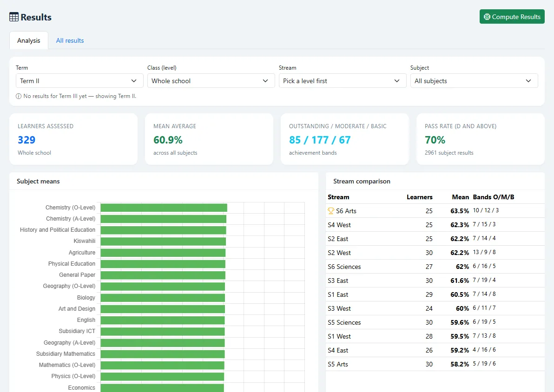This screenshot has height=392, width=554.
Task: Click the Art and Design label
Action: tap(77, 309)
